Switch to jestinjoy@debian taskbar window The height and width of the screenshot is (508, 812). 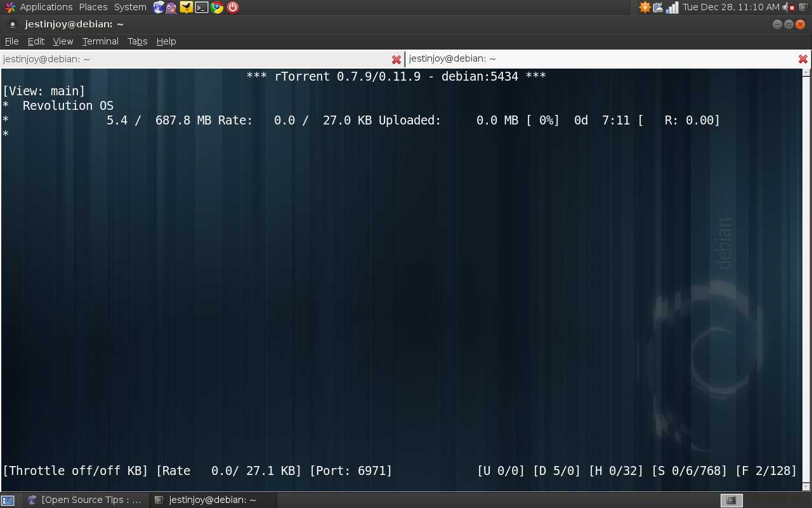pos(213,500)
